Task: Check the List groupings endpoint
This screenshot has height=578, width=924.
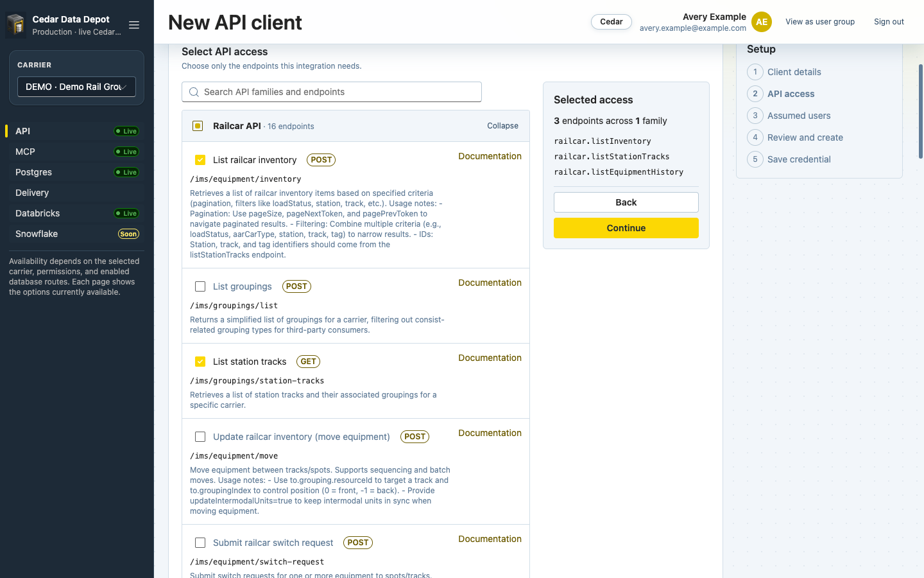Action: coord(200,286)
